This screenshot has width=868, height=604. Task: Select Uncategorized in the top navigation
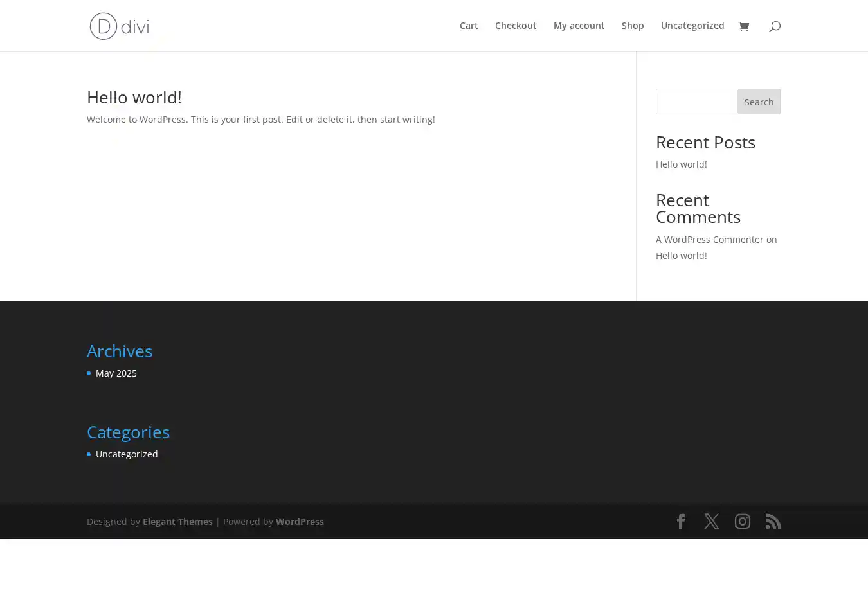coord(692,26)
